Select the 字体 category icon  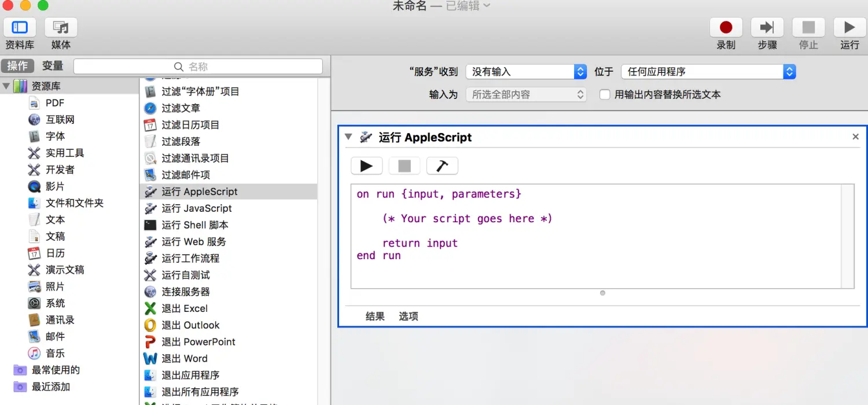point(34,137)
